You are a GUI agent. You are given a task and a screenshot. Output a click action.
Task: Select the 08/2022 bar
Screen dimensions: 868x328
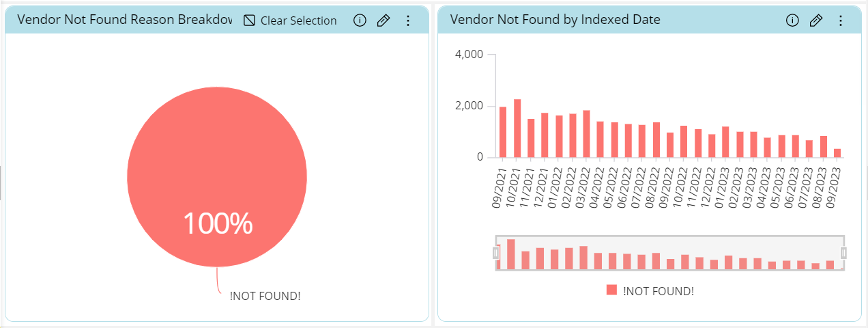[656, 140]
